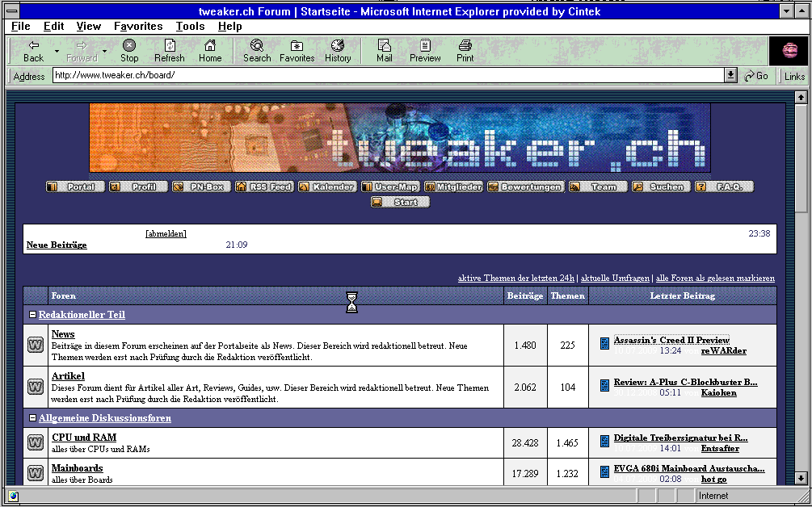Click the Kalender navigation button
812x507 pixels.
(x=326, y=186)
